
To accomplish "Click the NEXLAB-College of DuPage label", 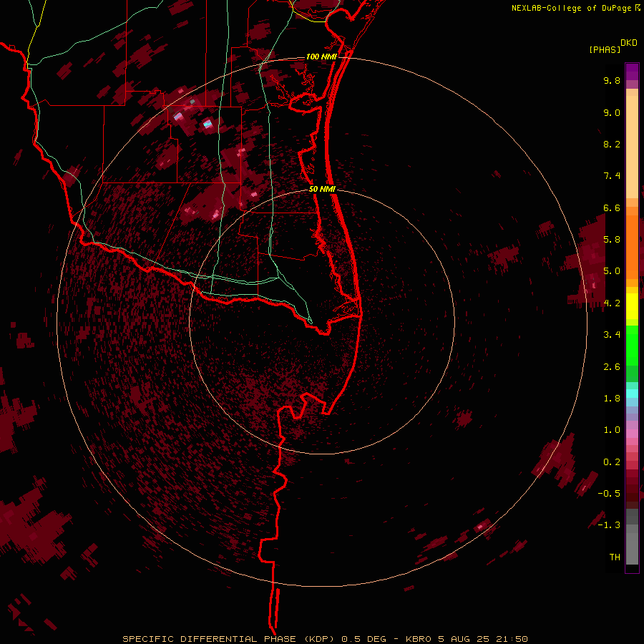I will tap(571, 8).
